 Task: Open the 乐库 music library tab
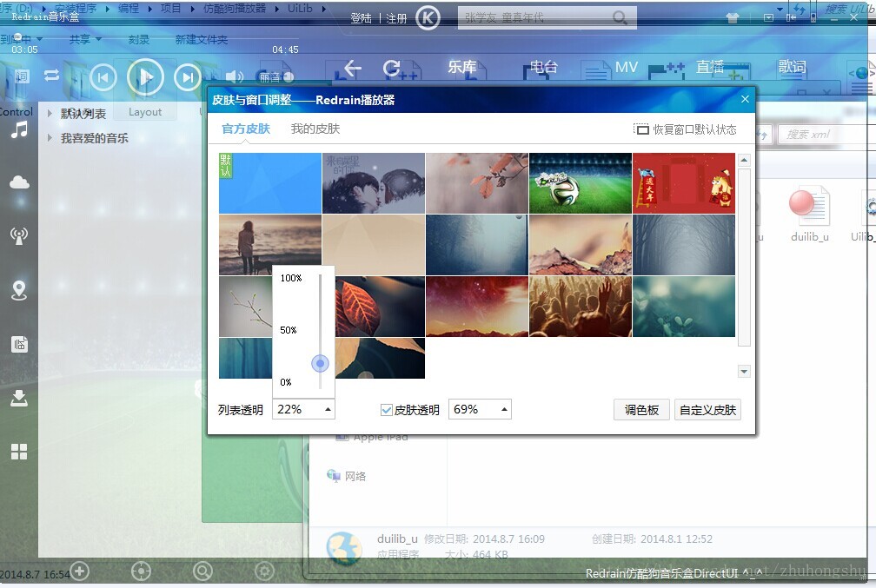[462, 67]
